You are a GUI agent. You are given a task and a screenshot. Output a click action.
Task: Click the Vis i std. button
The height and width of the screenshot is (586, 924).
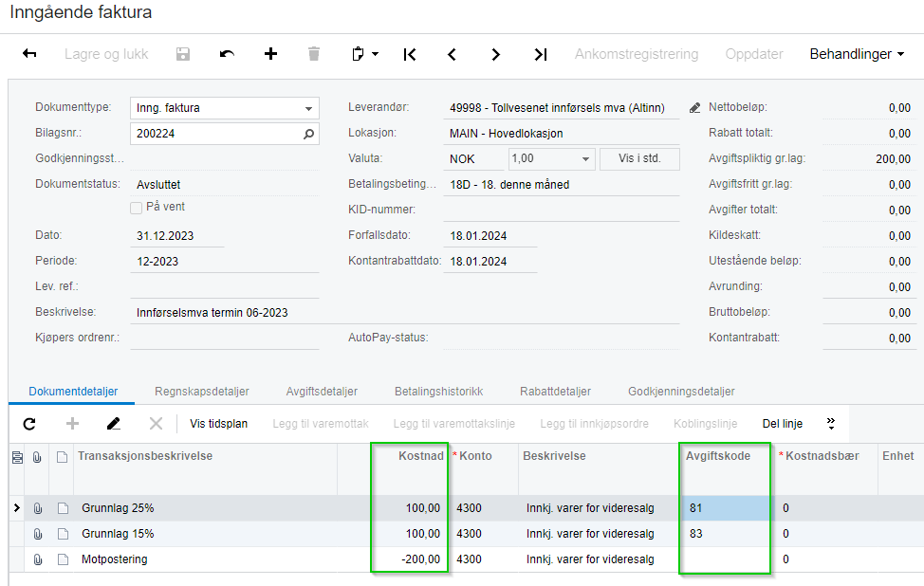640,159
